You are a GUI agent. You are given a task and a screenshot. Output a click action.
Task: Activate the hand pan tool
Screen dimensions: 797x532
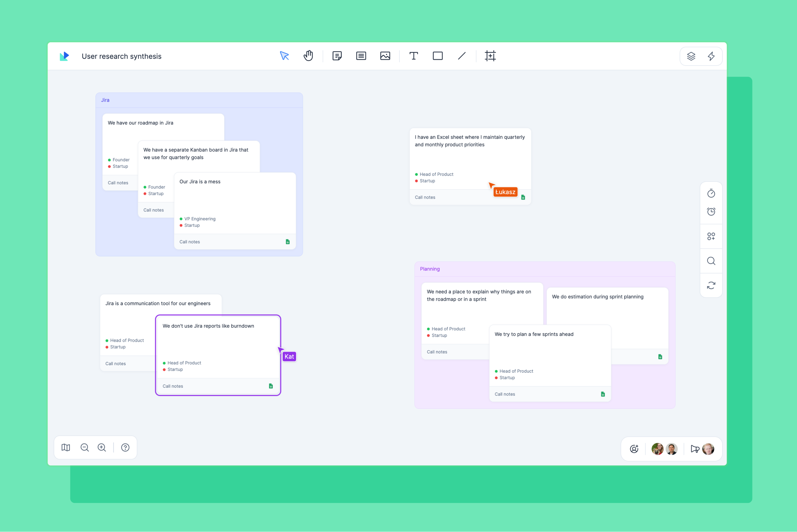[308, 56]
